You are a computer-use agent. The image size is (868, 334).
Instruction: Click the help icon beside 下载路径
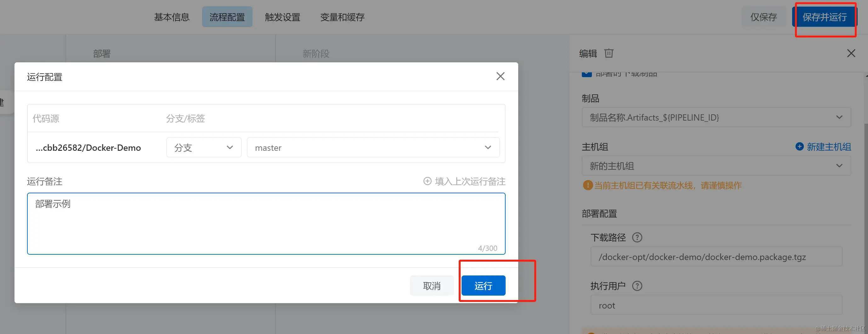pyautogui.click(x=637, y=237)
